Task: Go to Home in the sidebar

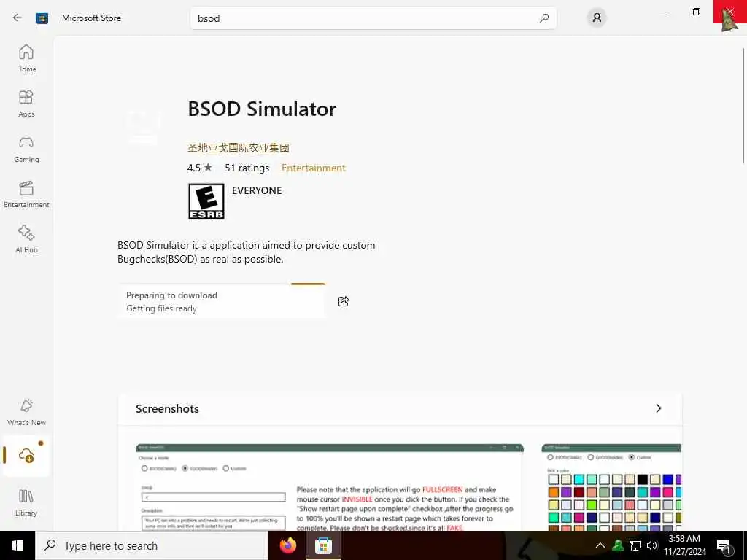Action: [x=26, y=58]
